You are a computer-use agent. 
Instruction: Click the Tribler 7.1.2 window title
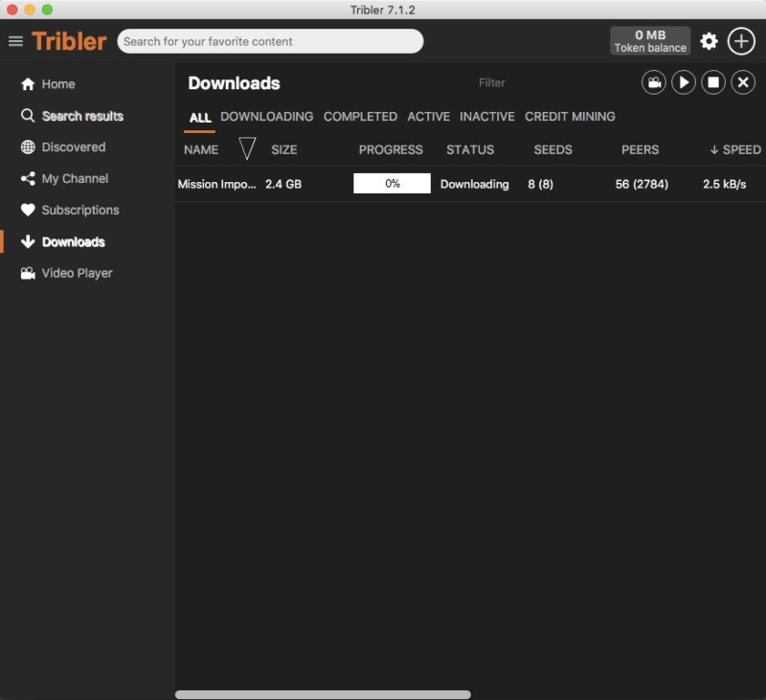click(x=382, y=10)
